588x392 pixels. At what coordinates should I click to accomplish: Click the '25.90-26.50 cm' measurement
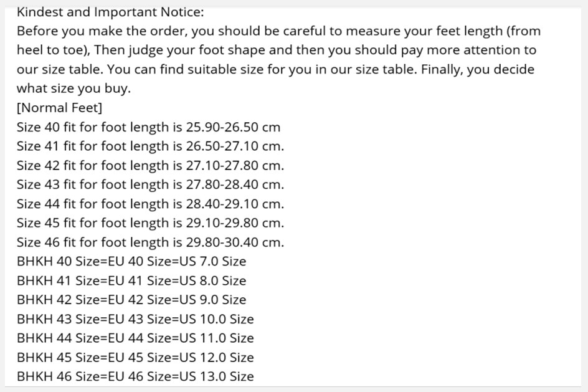[x=233, y=127]
